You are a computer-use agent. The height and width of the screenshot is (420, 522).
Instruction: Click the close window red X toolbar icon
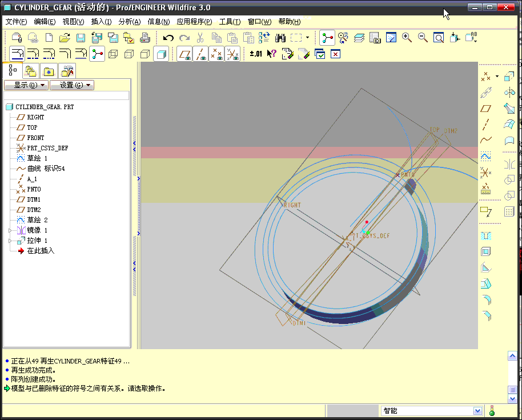click(335, 54)
